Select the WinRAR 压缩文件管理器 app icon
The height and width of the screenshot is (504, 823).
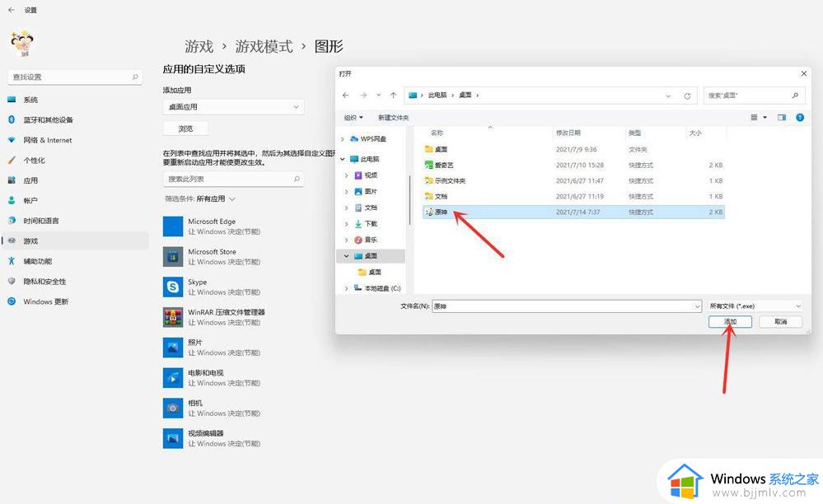click(x=173, y=317)
